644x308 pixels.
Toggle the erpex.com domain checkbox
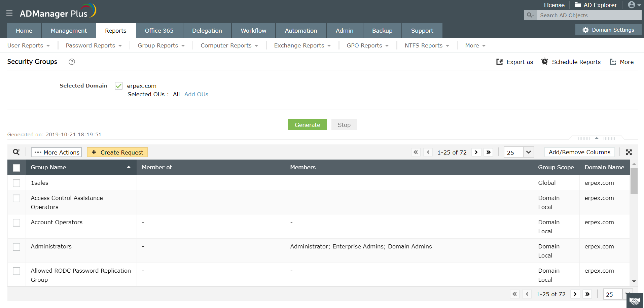pyautogui.click(x=118, y=86)
